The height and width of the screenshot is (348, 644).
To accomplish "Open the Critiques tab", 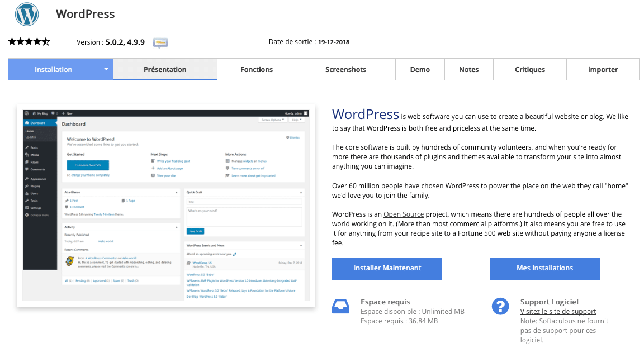I will (530, 69).
